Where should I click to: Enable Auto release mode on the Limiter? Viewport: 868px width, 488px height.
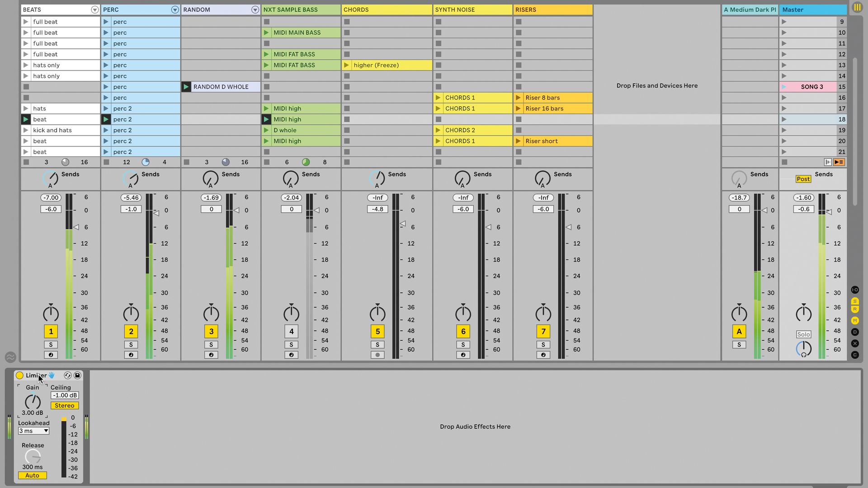(x=32, y=475)
